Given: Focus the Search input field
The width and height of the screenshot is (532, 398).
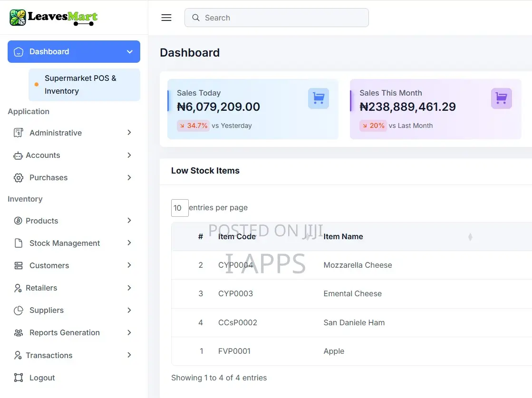Looking at the screenshot, I should click(x=277, y=18).
